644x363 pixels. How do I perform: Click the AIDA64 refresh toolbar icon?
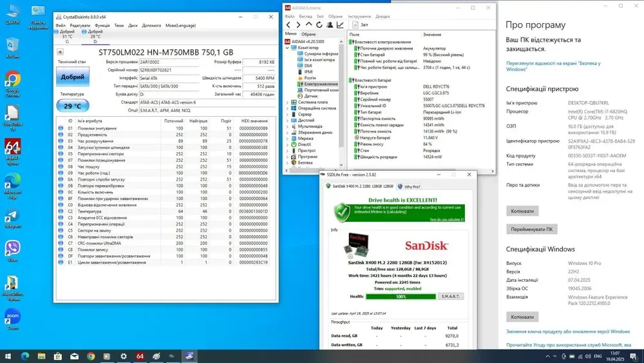click(319, 25)
